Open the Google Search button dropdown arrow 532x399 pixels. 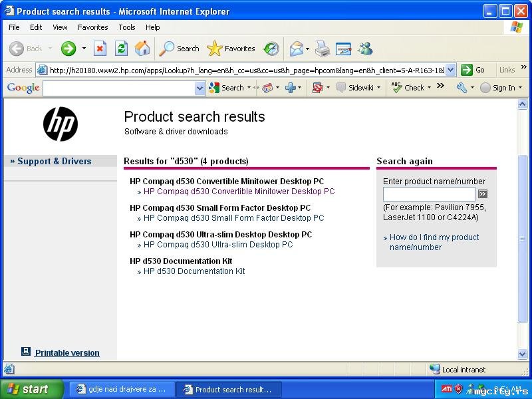coord(249,88)
